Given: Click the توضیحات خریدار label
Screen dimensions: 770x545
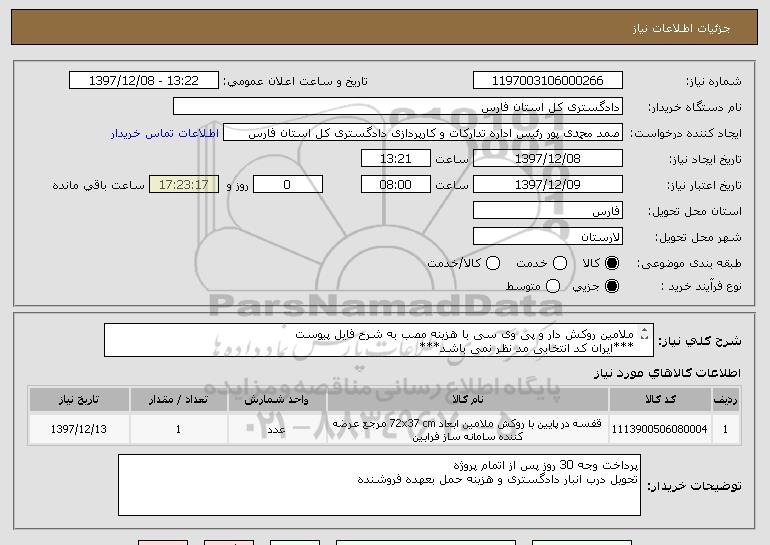Looking at the screenshot, I should point(694,486).
